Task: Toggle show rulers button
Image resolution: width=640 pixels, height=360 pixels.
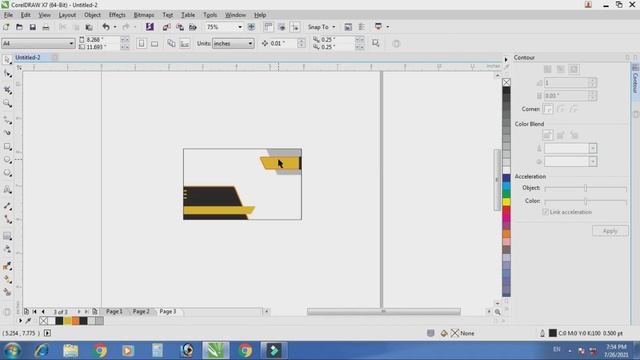Action: point(268,27)
